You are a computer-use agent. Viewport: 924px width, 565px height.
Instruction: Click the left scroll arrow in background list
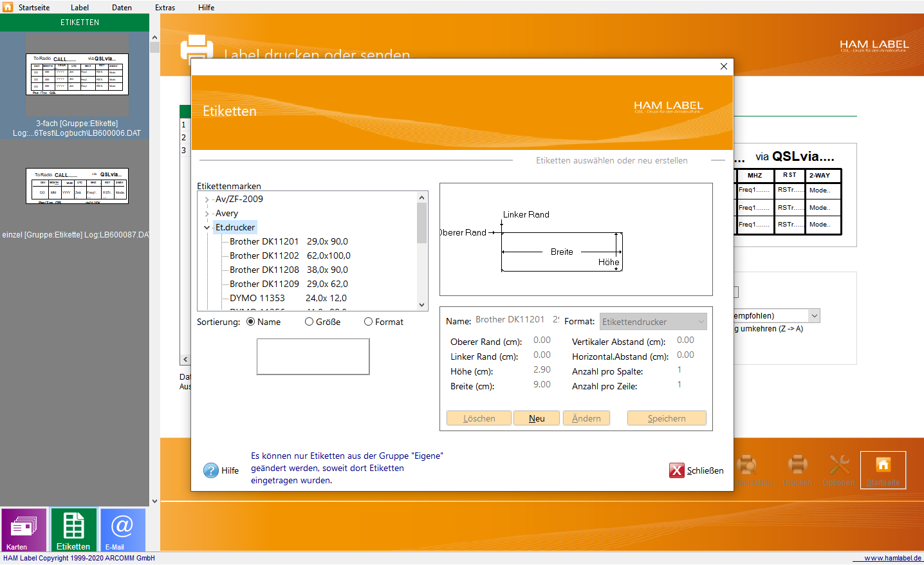(x=185, y=360)
